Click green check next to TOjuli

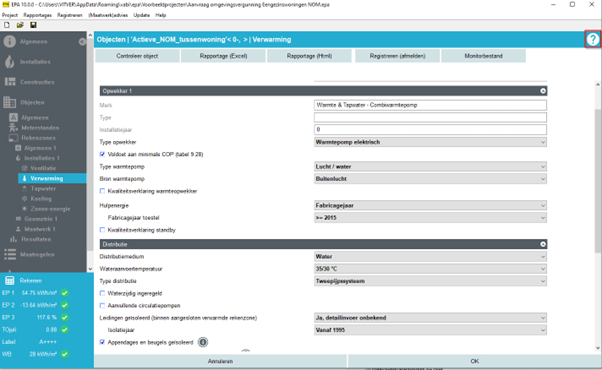coord(65,330)
